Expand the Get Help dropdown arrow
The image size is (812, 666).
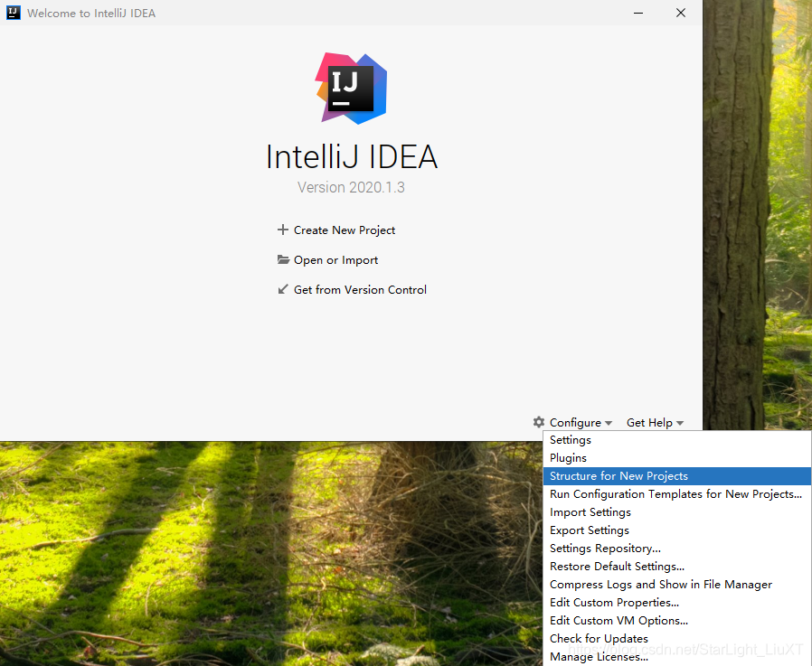680,423
